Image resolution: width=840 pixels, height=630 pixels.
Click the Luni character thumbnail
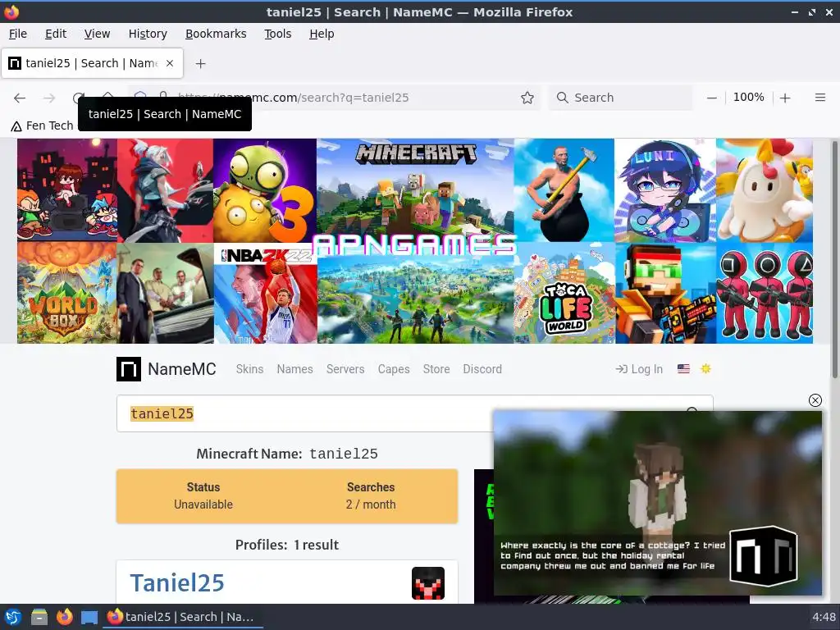[664, 190]
